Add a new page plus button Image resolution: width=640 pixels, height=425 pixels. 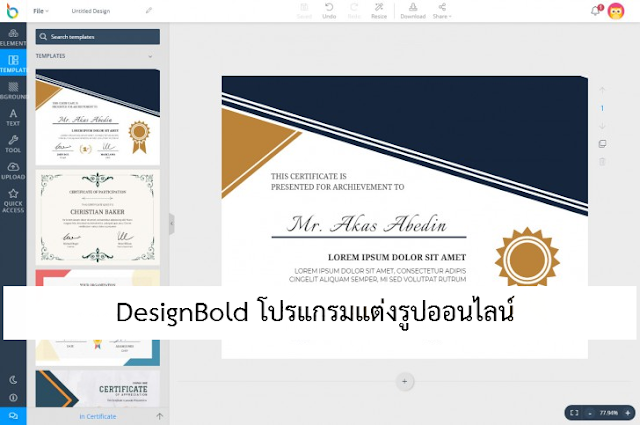point(404,381)
